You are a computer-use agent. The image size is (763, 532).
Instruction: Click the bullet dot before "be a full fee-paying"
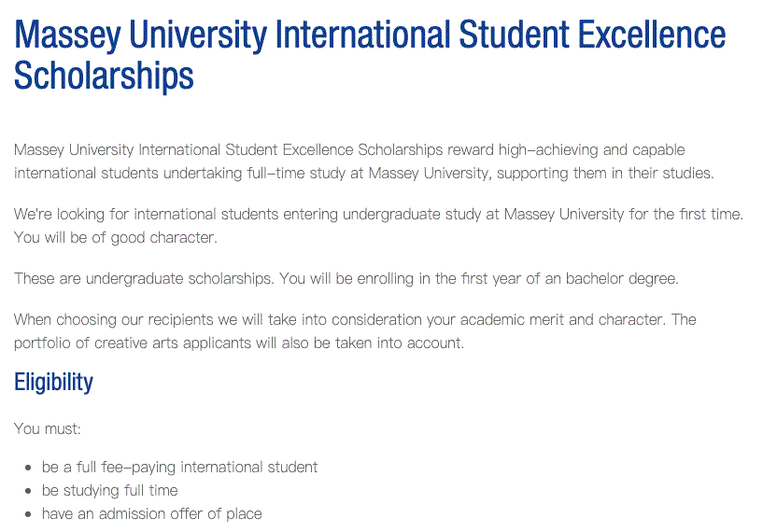pyautogui.click(x=29, y=468)
